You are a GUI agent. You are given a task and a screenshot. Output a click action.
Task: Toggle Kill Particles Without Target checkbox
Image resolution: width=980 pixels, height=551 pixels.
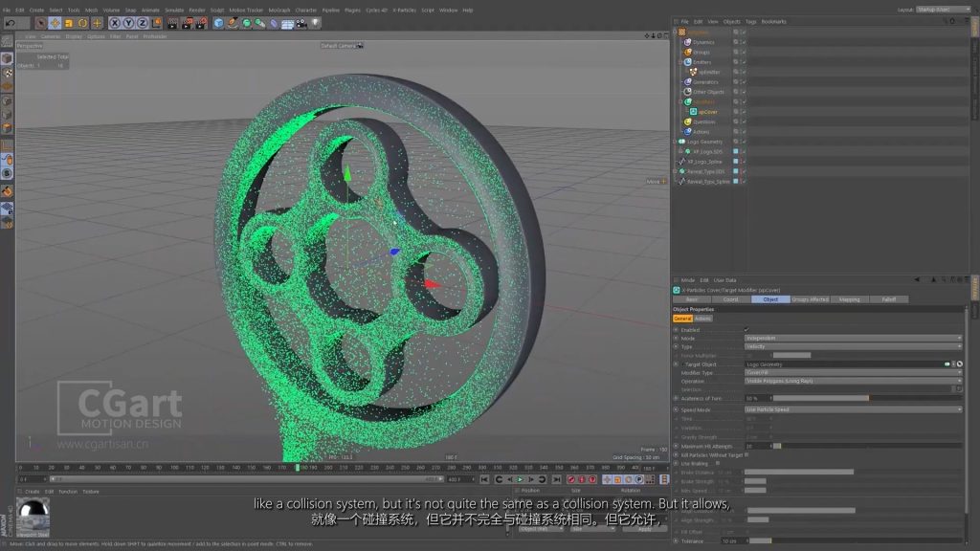click(x=746, y=454)
